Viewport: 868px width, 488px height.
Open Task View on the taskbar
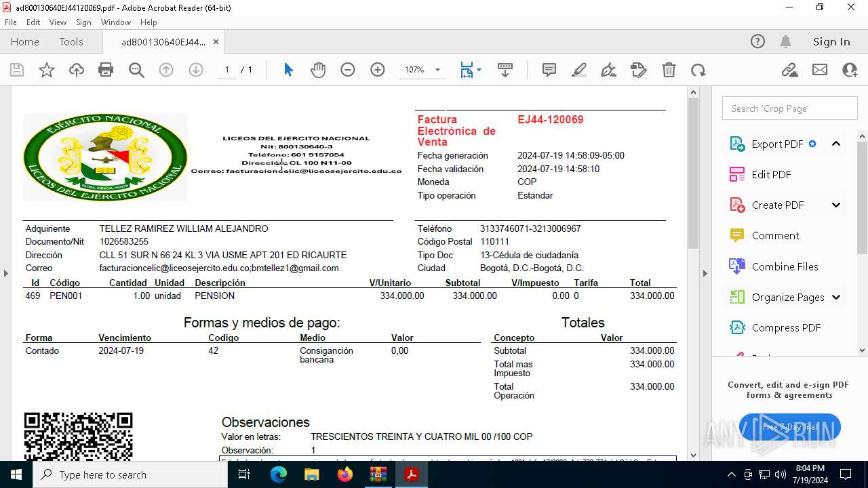click(x=244, y=474)
